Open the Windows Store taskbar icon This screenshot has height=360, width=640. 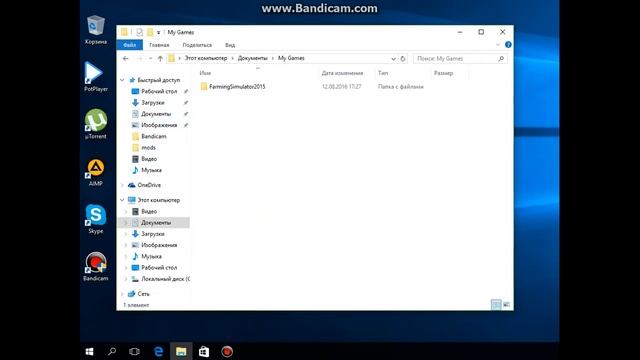[x=204, y=351]
